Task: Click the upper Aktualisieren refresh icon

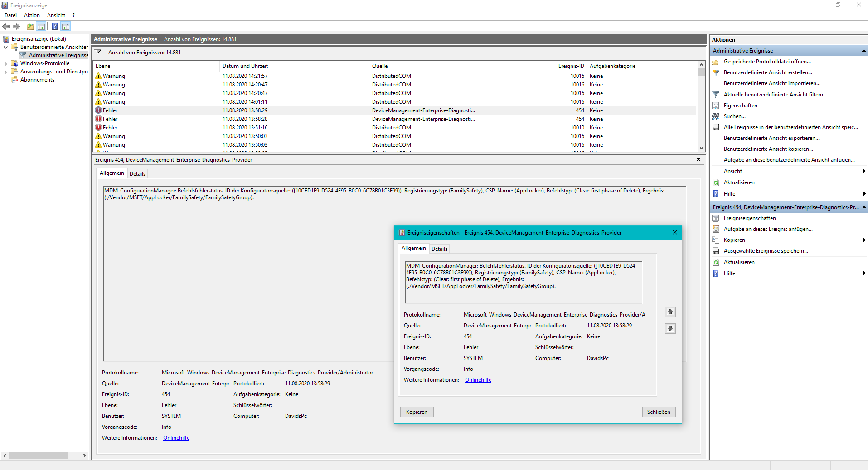Action: 716,182
